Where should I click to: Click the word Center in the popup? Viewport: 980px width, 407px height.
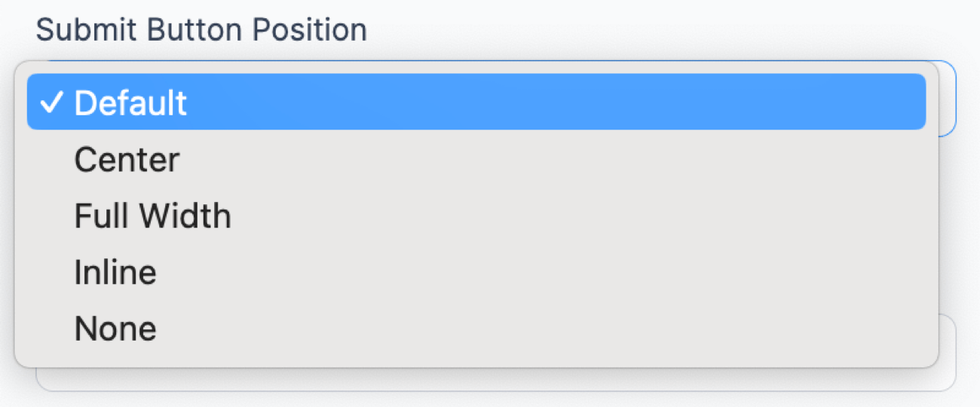point(127,160)
